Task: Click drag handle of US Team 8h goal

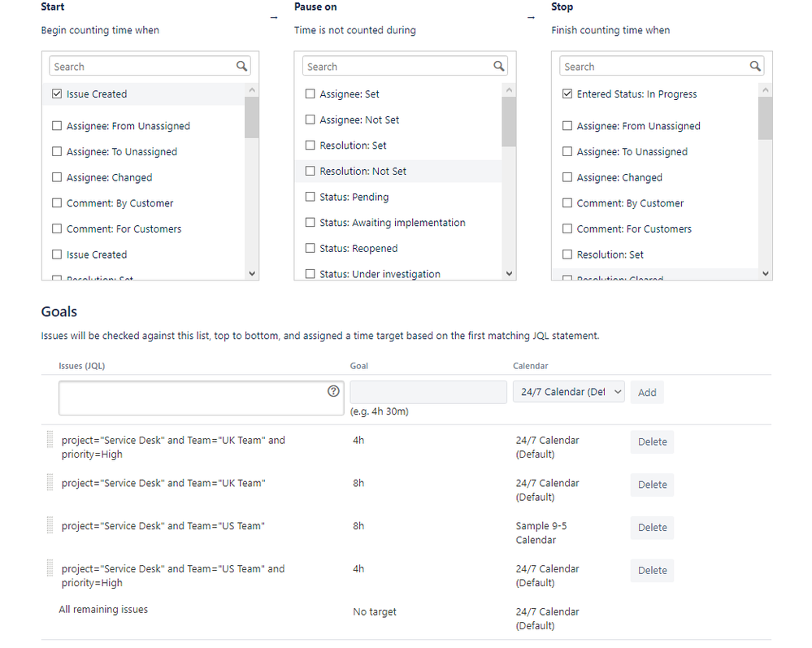Action: click(50, 526)
